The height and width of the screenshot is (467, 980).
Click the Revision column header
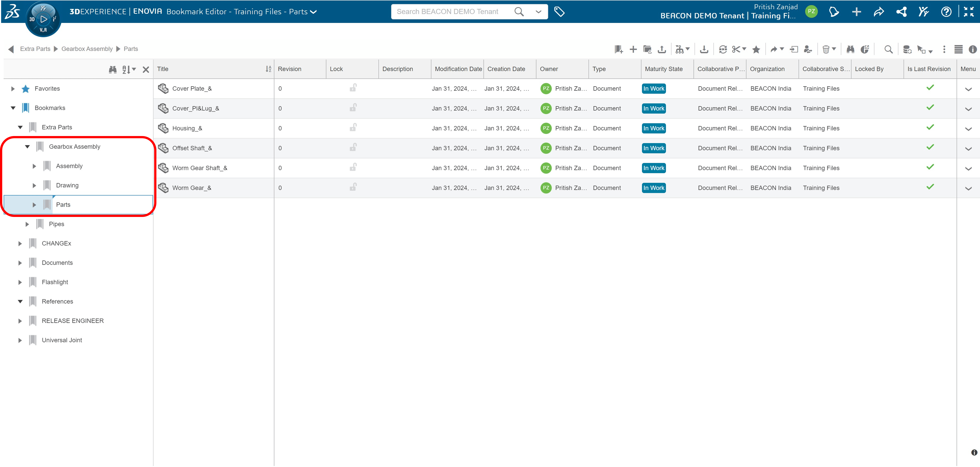pyautogui.click(x=300, y=69)
